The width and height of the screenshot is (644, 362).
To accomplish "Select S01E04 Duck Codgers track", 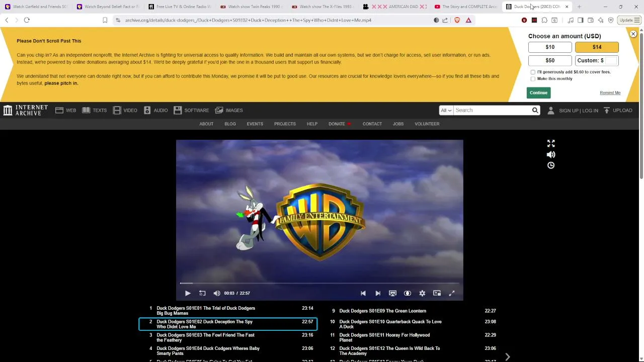I will [228, 350].
